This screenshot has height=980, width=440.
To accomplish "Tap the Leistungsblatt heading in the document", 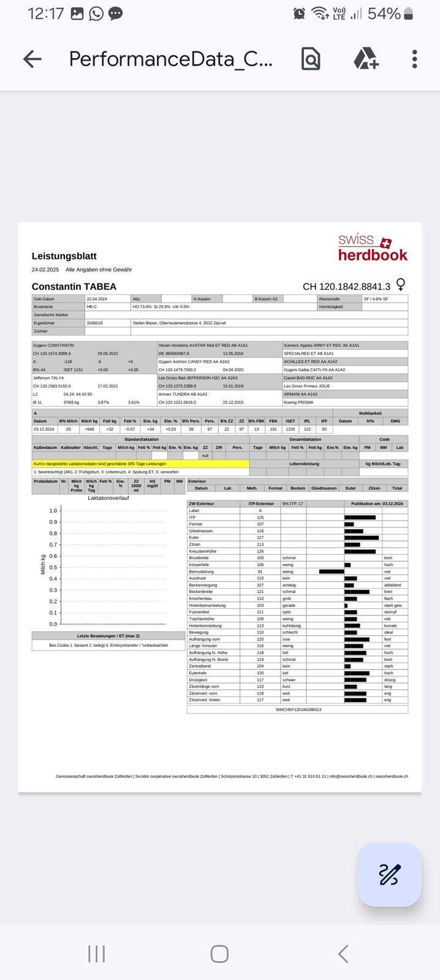I will point(64,256).
